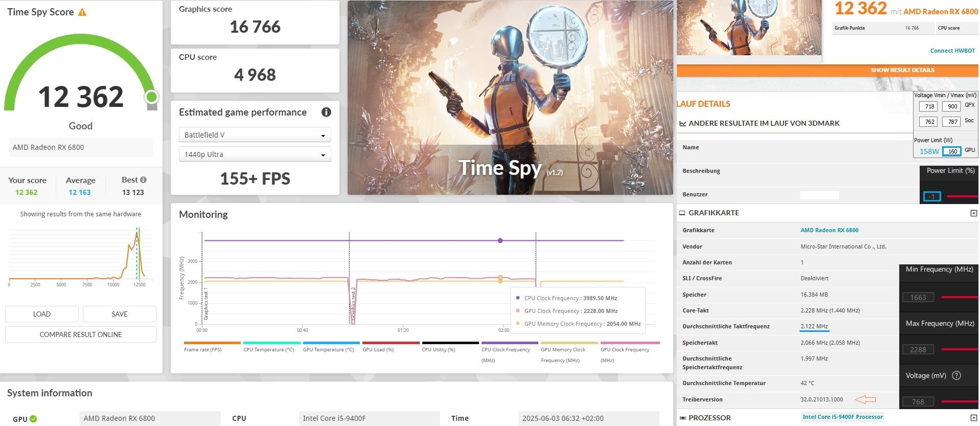Toggle the Frame rate (FPS) legend item
980x426 pixels.
212,347
